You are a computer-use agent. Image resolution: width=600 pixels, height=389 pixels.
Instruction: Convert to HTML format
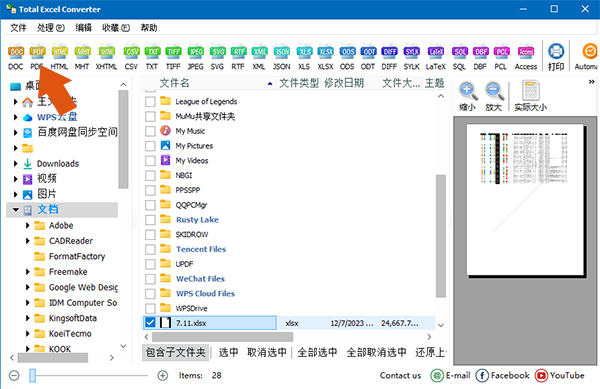coord(59,57)
